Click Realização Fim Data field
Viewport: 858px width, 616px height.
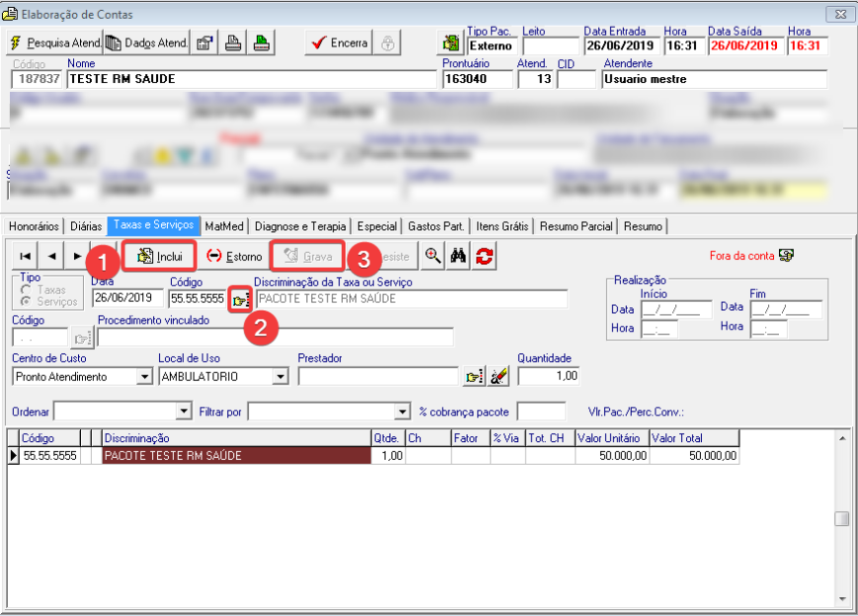coord(786,310)
